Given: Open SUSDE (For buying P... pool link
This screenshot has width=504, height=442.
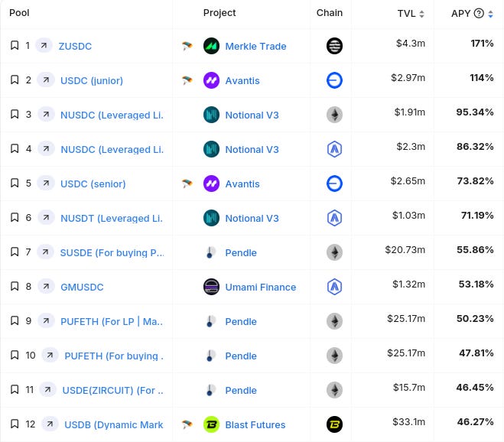Looking at the screenshot, I should (x=112, y=252).
